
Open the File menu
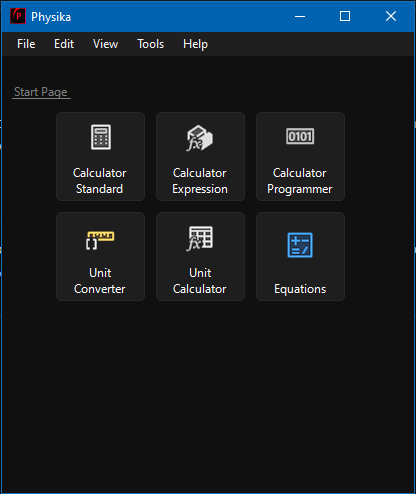[26, 44]
